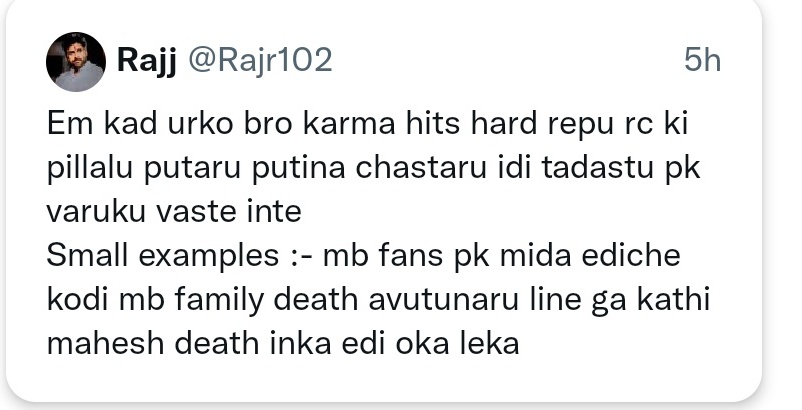Click the 5h timestamp
Viewport: 802px width, 410px height.
click(702, 60)
